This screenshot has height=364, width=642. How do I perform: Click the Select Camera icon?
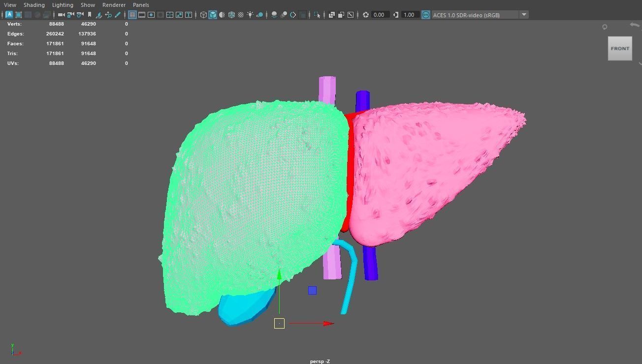61,15
